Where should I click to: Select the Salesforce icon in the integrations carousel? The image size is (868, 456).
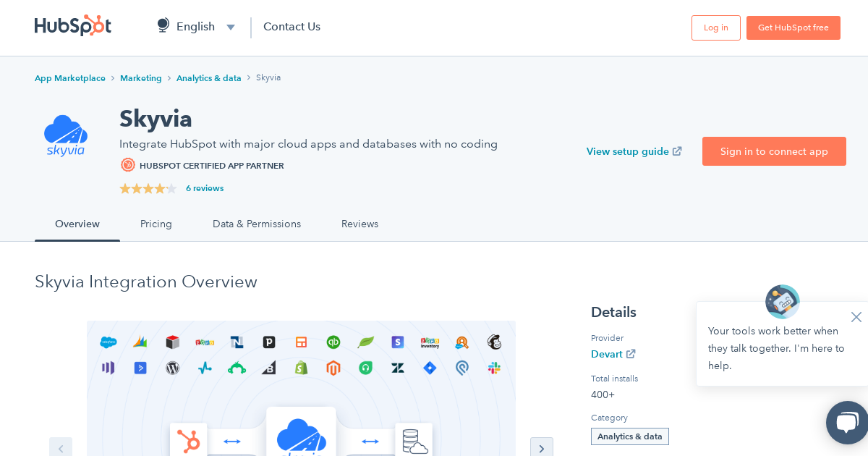107,342
